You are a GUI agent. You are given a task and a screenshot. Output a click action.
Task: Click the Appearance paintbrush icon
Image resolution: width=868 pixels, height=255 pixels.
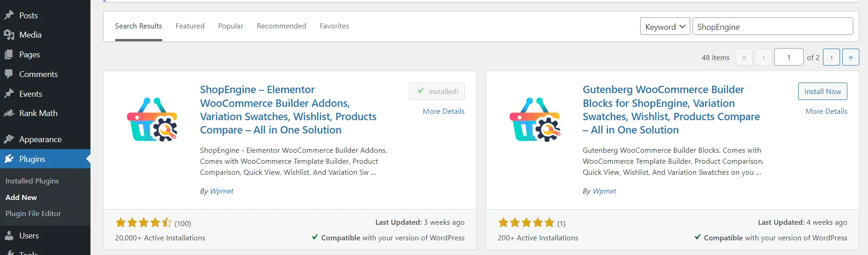(x=9, y=139)
